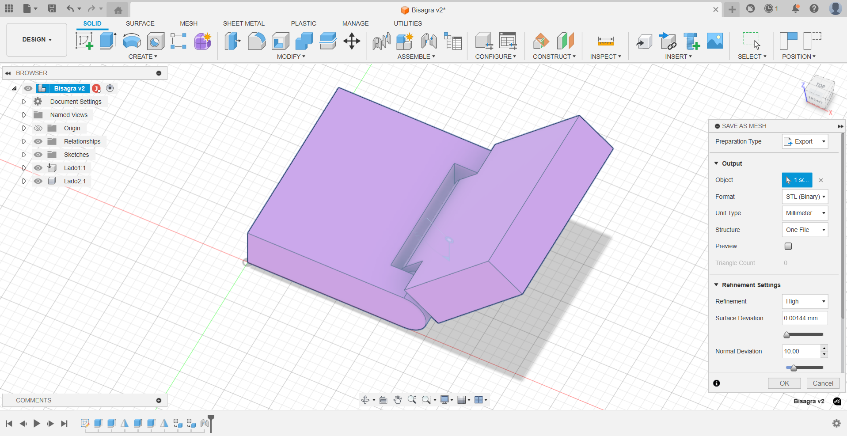This screenshot has width=847, height=436.
Task: Select the Move/Copy tool
Action: [352, 41]
